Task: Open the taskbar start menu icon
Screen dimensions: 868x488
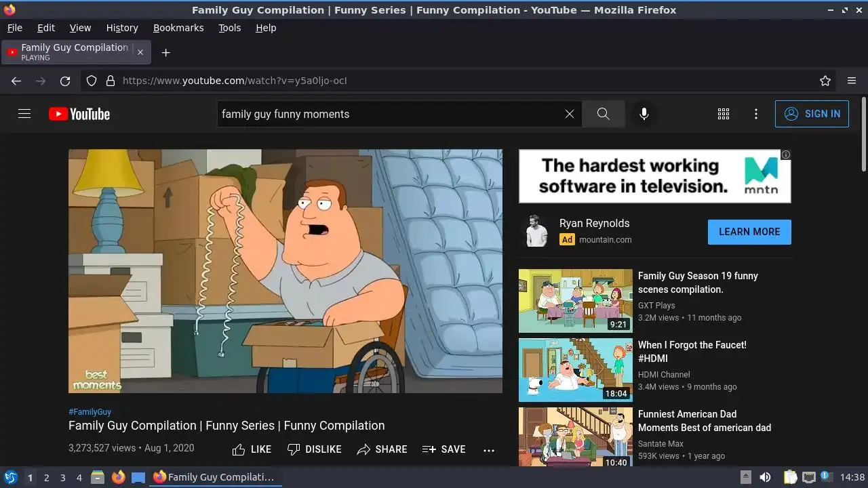Action: pos(11,477)
